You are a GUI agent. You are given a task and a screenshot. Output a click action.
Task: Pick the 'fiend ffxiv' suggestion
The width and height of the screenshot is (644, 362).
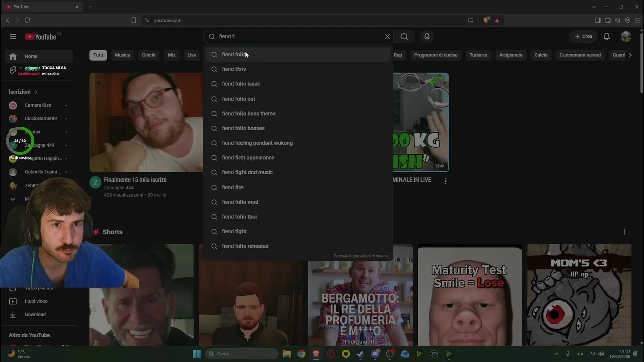tap(298, 69)
